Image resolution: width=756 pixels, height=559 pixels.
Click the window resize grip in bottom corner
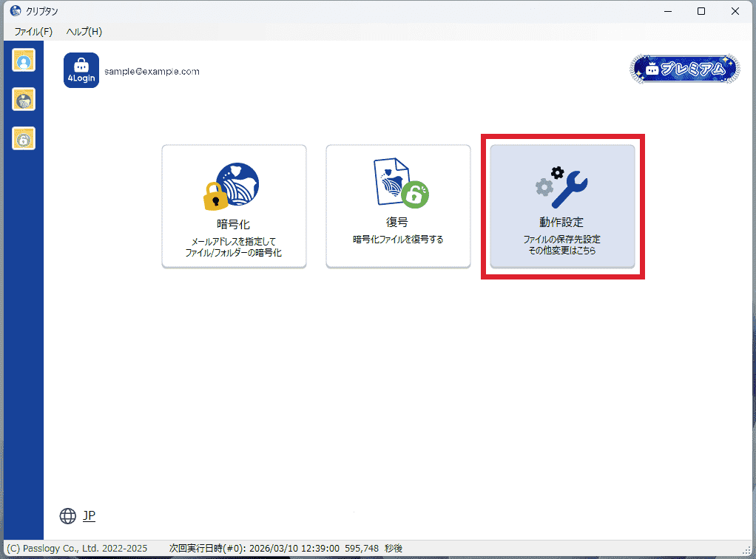(747, 550)
